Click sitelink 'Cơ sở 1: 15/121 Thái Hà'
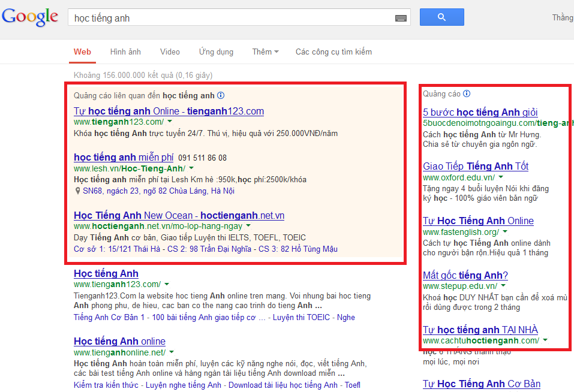The image size is (574, 392). point(117,249)
